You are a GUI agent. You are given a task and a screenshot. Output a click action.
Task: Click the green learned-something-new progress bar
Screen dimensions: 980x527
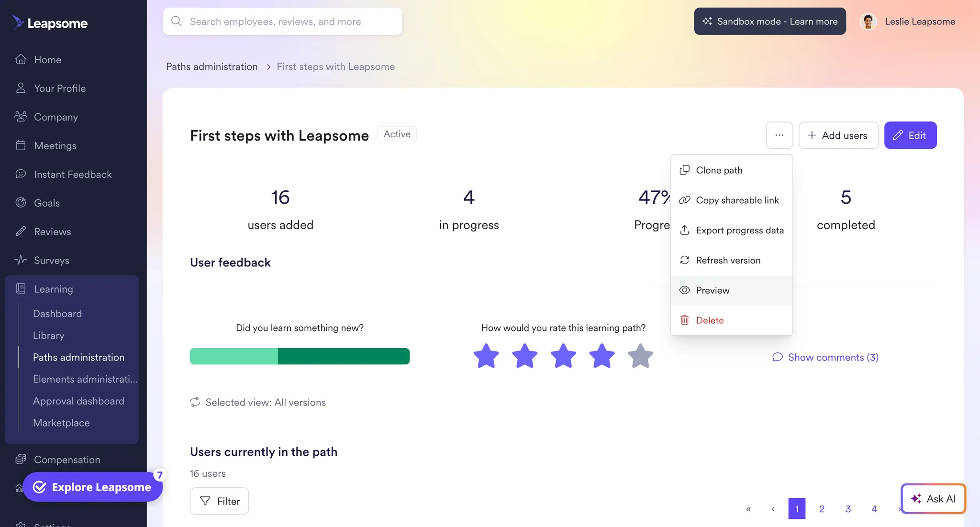coord(300,357)
